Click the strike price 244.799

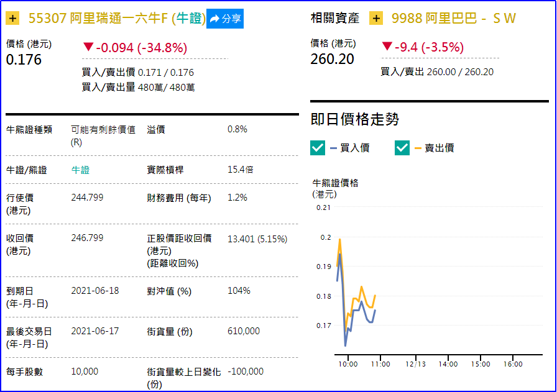point(87,198)
